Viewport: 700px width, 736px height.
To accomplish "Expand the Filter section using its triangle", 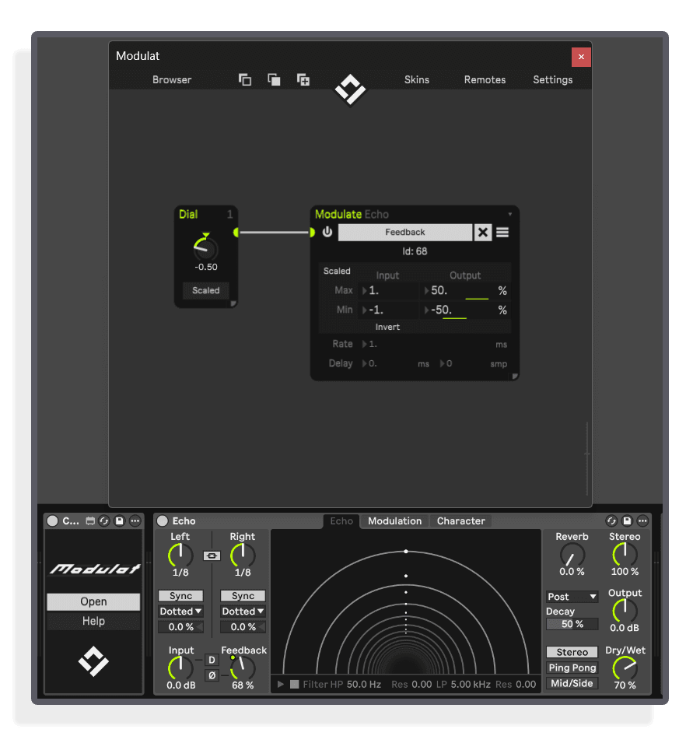I will 281,685.
